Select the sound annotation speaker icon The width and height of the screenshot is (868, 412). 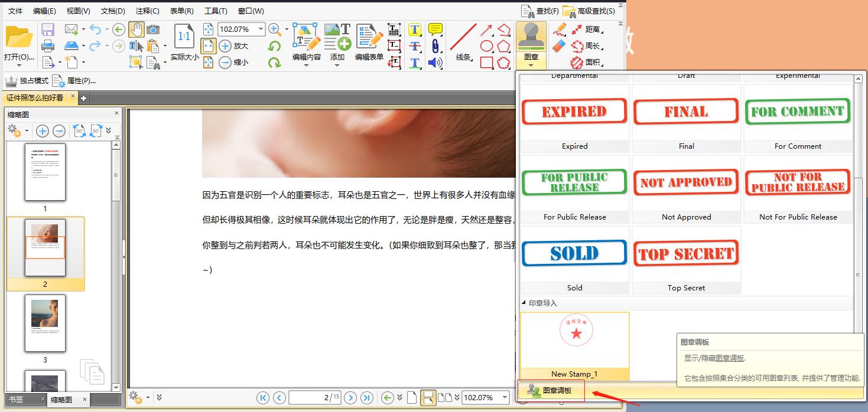pyautogui.click(x=435, y=63)
